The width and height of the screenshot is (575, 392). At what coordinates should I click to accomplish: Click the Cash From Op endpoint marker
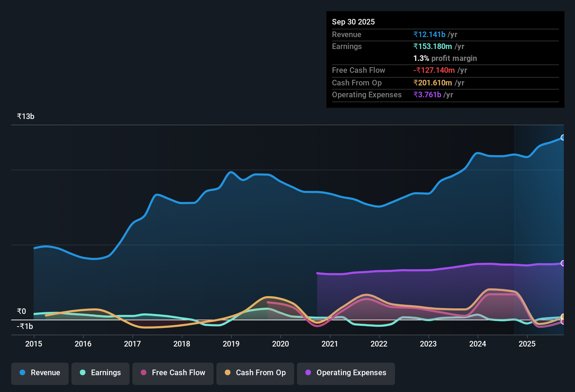(x=563, y=316)
